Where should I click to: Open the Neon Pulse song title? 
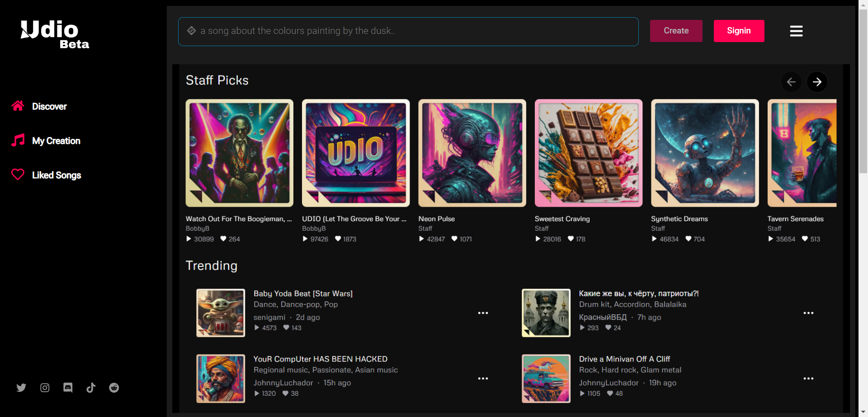(x=437, y=219)
